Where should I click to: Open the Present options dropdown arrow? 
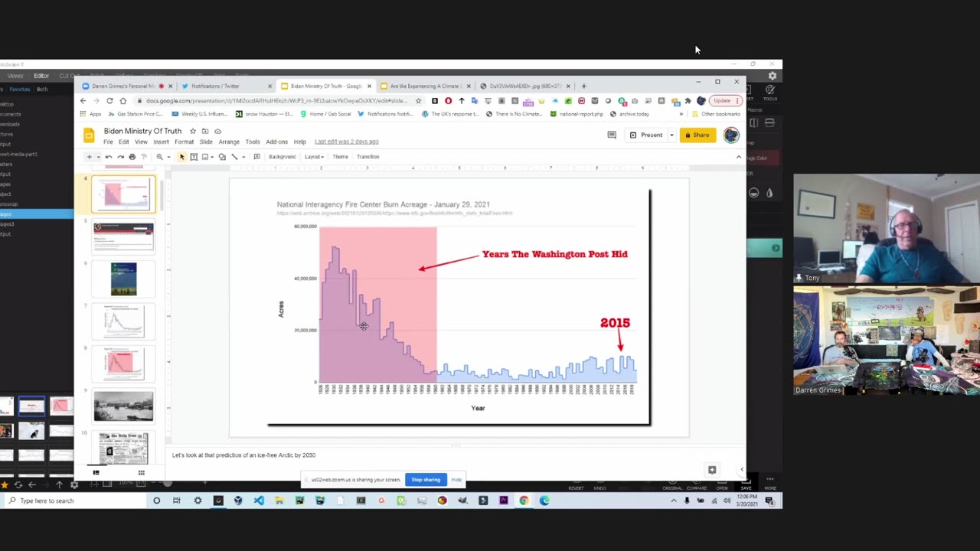coord(671,135)
